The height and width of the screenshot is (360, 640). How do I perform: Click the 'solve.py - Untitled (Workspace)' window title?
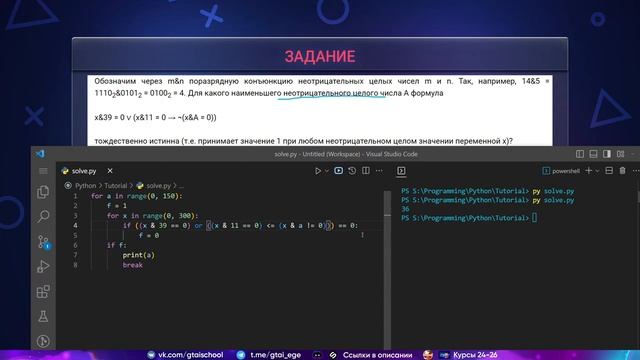[x=346, y=154]
